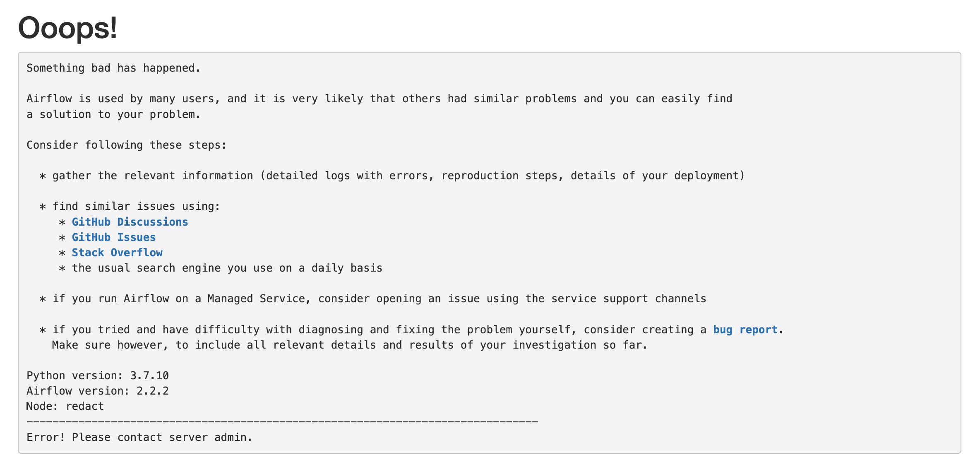Click the Airflow version 2.2.2 line
Image resolution: width=980 pixels, height=472 pixels.
[x=98, y=391]
